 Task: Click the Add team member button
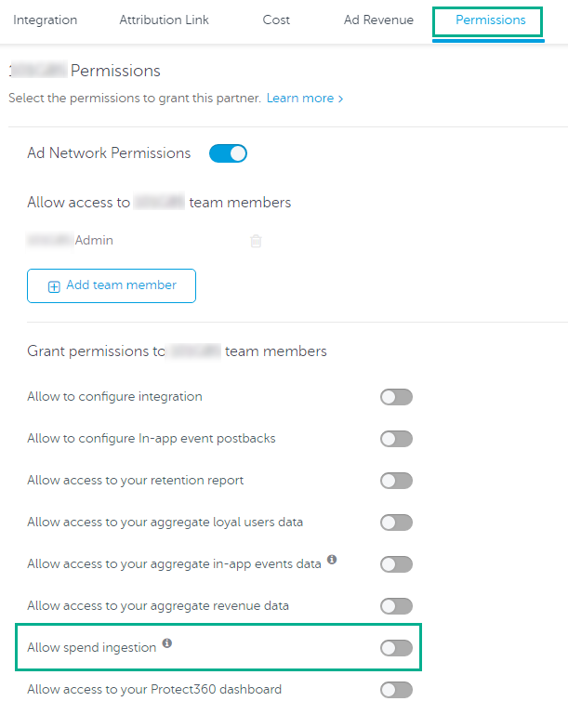tap(112, 285)
